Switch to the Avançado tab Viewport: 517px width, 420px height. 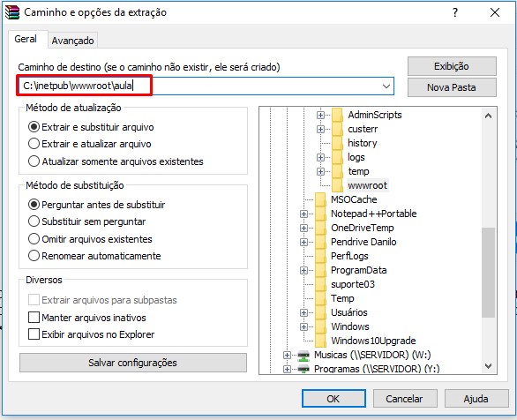click(73, 41)
